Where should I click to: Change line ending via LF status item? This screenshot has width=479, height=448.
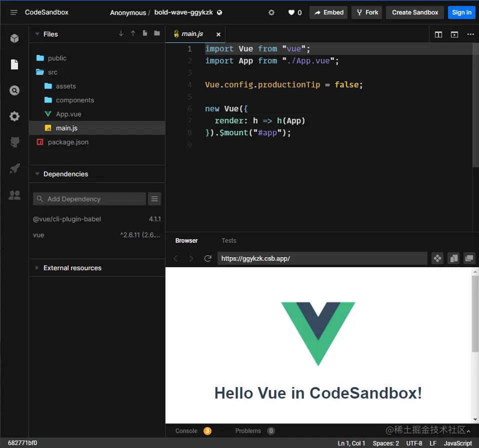433,443
